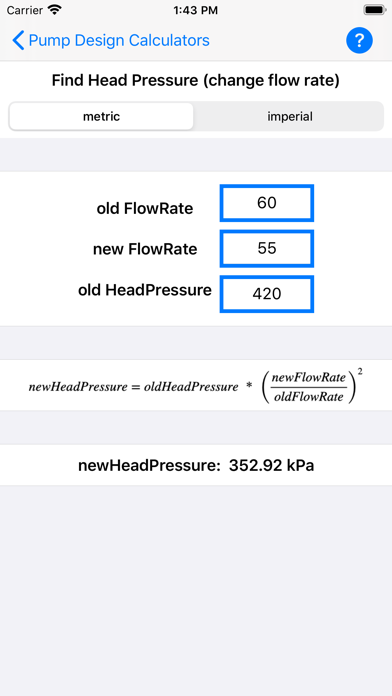Tap the old FlowRate label

(x=145, y=208)
